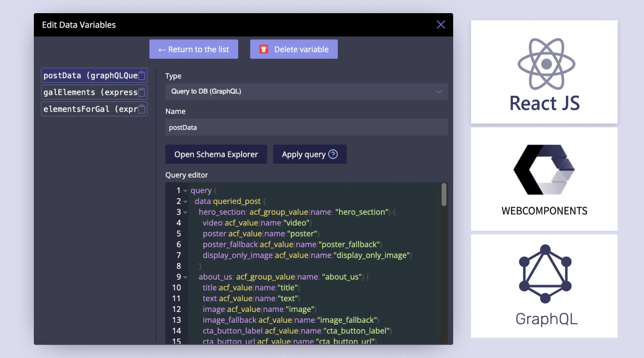Click the text:acf_value code on line 11
This screenshot has height=358, width=644.
coord(251,298)
